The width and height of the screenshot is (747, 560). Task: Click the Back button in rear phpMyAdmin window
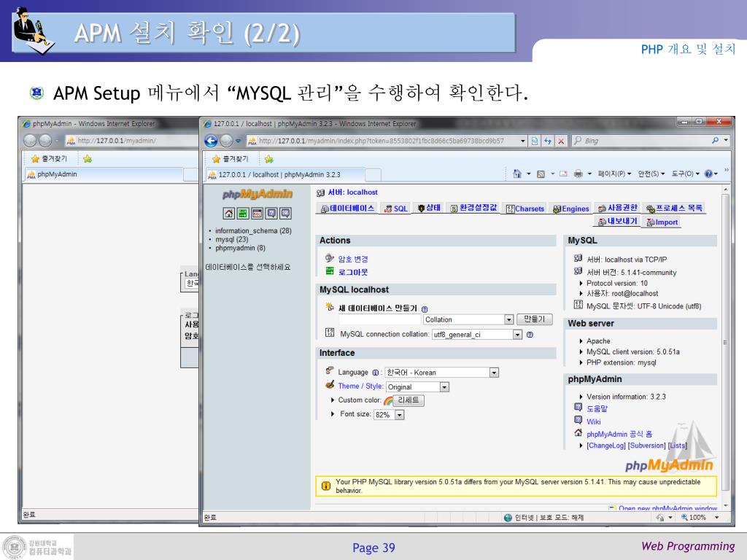pos(30,141)
